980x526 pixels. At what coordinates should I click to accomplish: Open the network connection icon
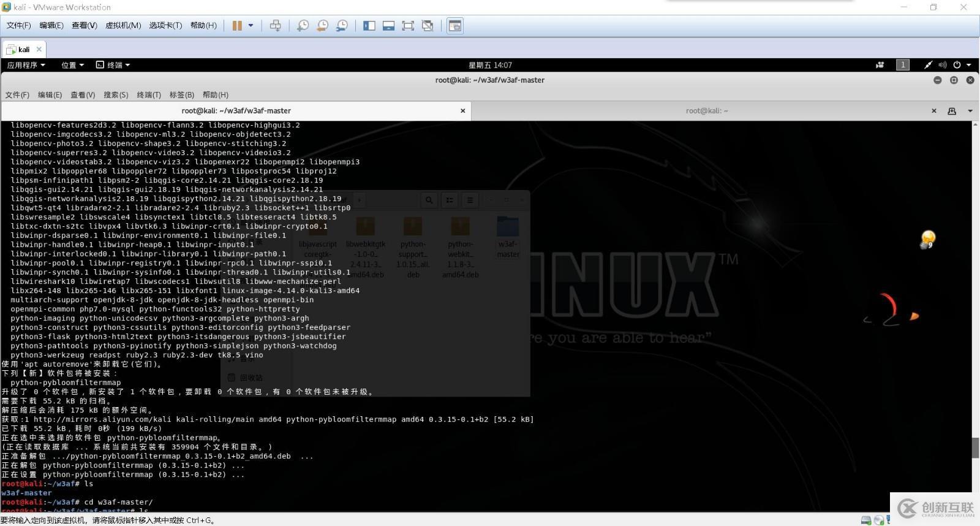coord(928,65)
